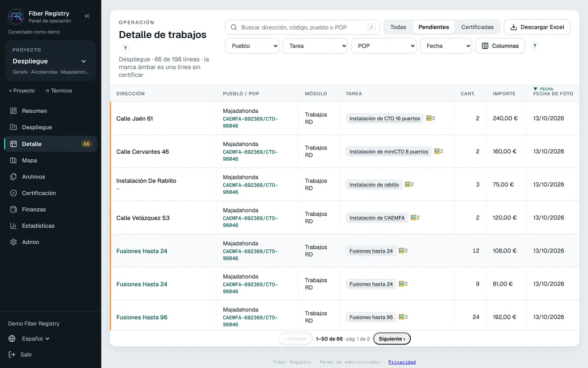
Task: Select the Pendientes filter toggle
Action: tap(434, 27)
